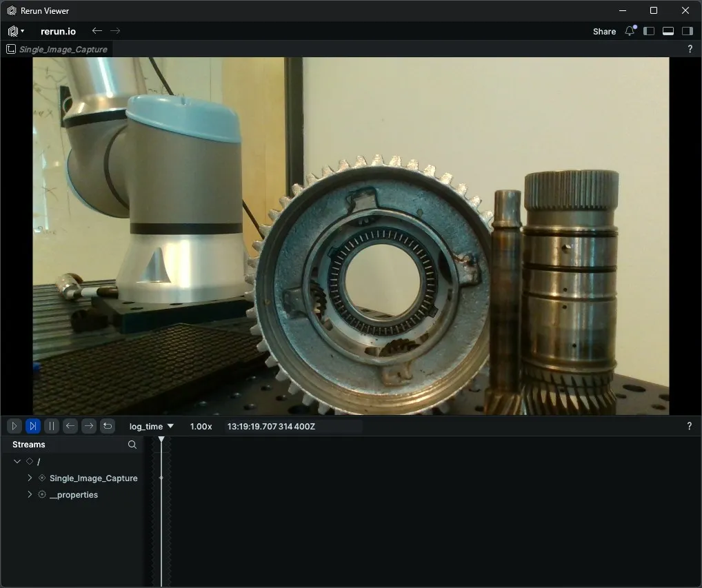The width and height of the screenshot is (702, 588).
Task: Step forward one frame with the arrow
Action: pos(88,426)
